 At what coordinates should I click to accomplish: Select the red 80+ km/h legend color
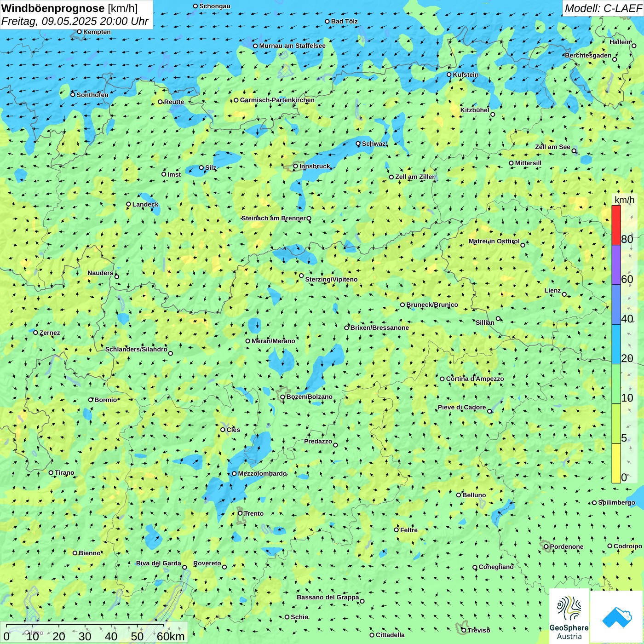coord(616,225)
